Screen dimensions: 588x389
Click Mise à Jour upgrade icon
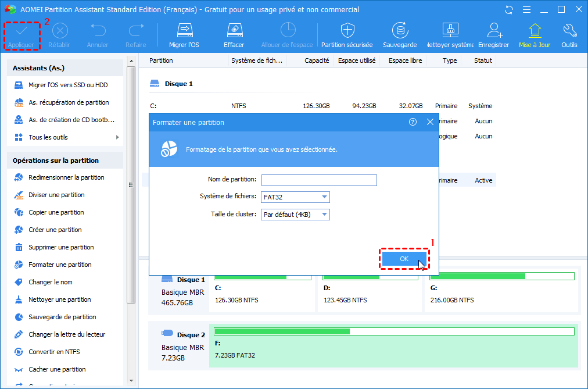pyautogui.click(x=535, y=30)
